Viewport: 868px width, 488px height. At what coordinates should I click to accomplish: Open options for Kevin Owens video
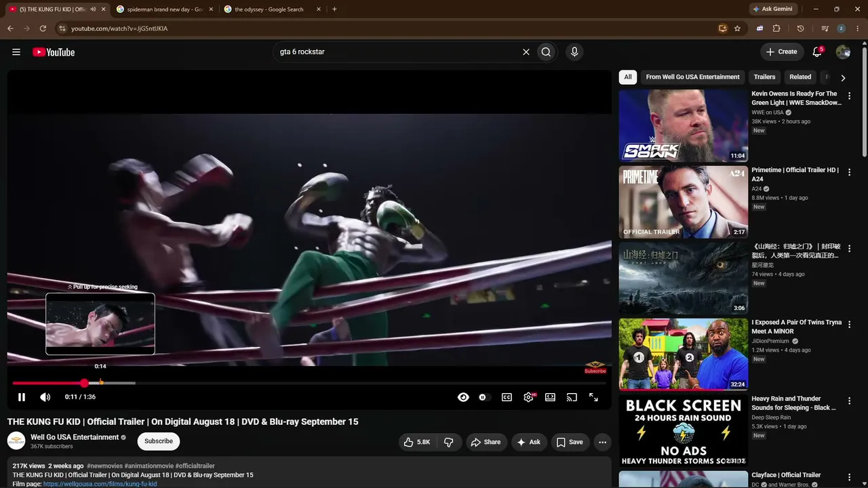tap(849, 96)
